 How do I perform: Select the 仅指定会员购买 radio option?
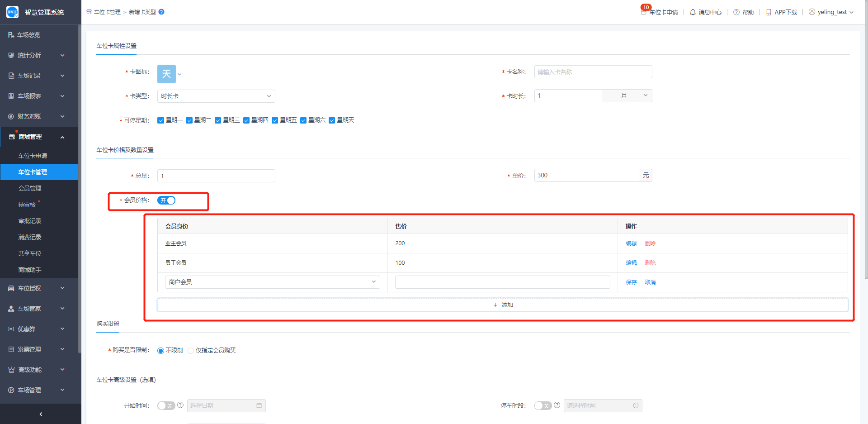(x=191, y=351)
